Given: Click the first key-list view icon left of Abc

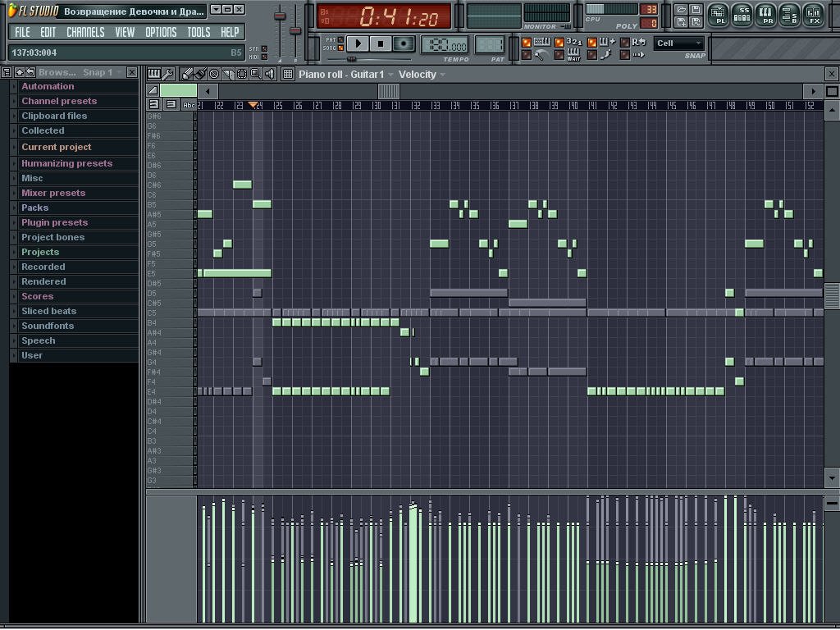Looking at the screenshot, I should coord(153,104).
